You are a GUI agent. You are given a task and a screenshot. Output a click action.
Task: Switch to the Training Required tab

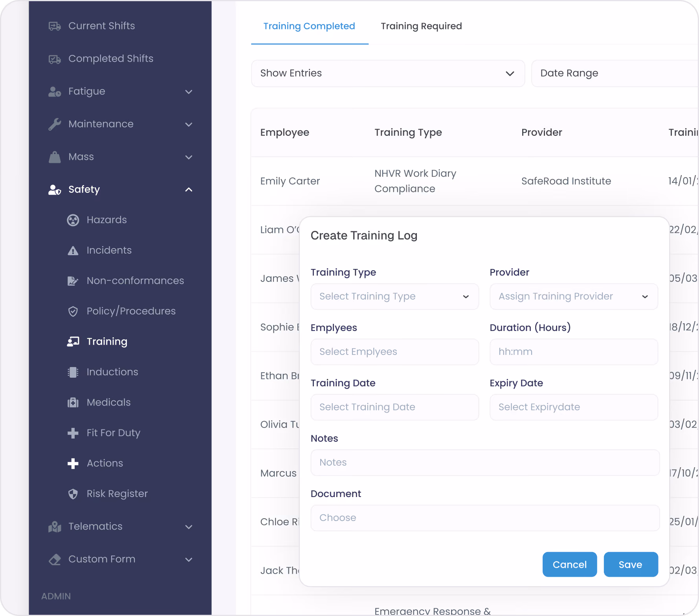coord(422,26)
